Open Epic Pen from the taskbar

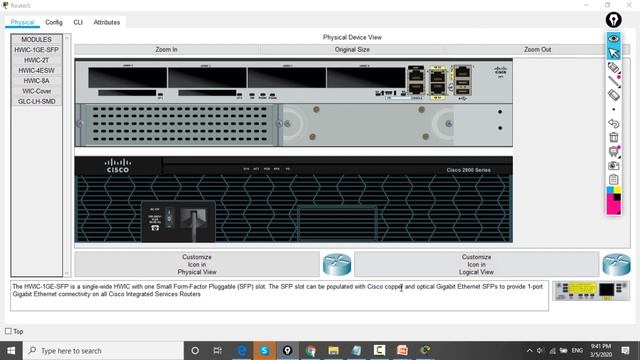[x=287, y=351]
